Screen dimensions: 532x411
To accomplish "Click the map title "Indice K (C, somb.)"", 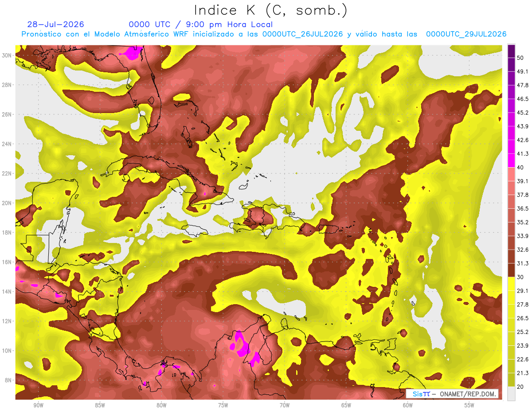I will (270, 10).
